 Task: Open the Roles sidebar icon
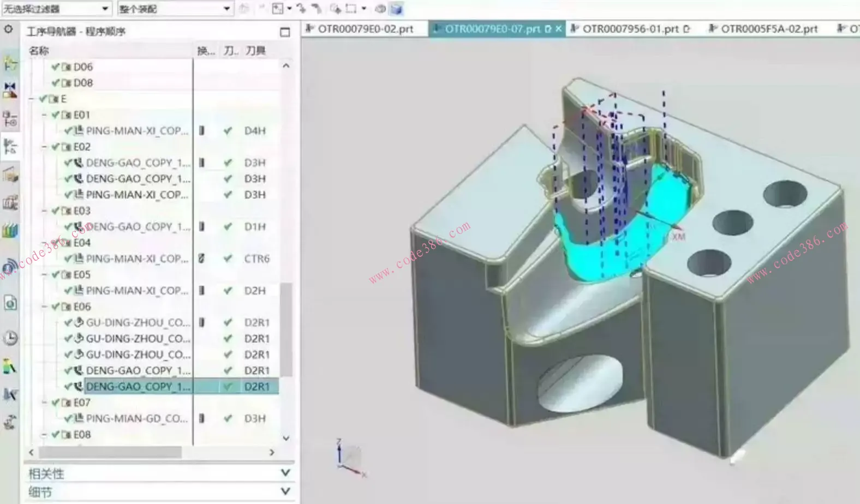coord(10,366)
